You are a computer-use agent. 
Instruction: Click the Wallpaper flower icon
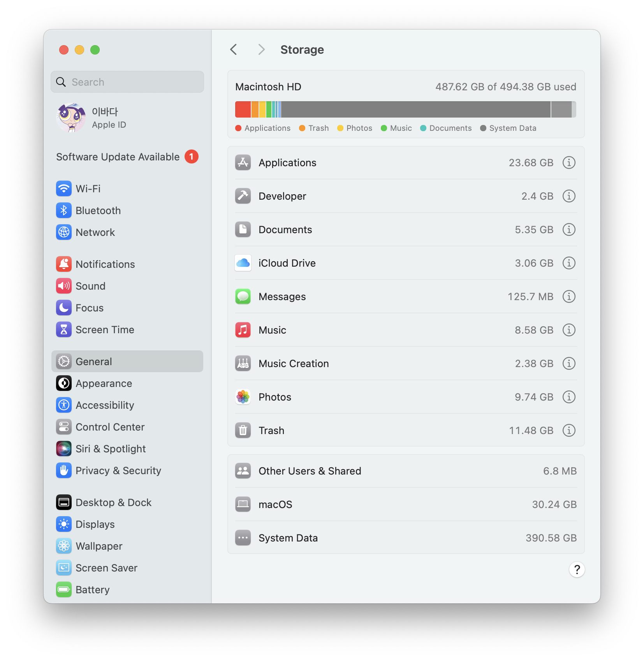click(64, 546)
